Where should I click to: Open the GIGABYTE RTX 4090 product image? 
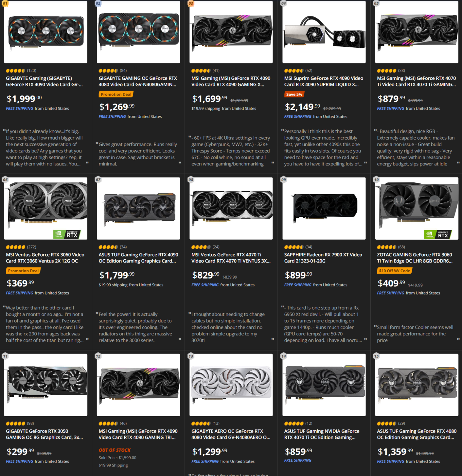[x=46, y=32]
